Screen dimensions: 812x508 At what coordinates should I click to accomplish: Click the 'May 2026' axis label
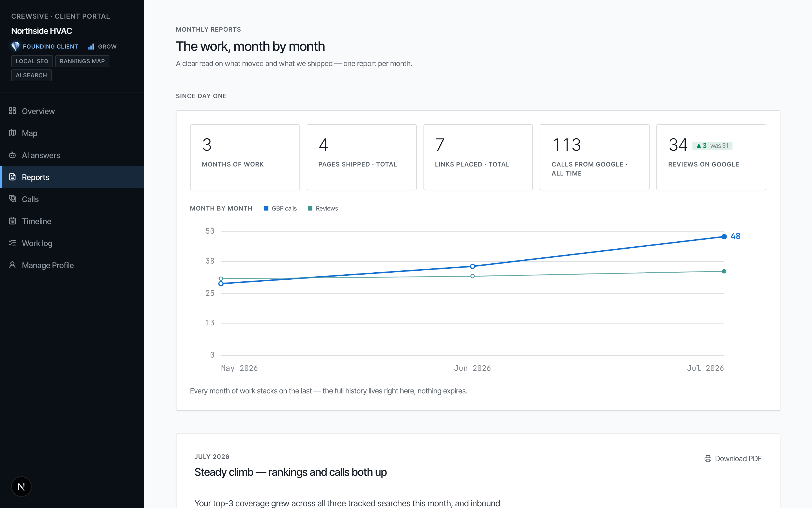pos(239,368)
